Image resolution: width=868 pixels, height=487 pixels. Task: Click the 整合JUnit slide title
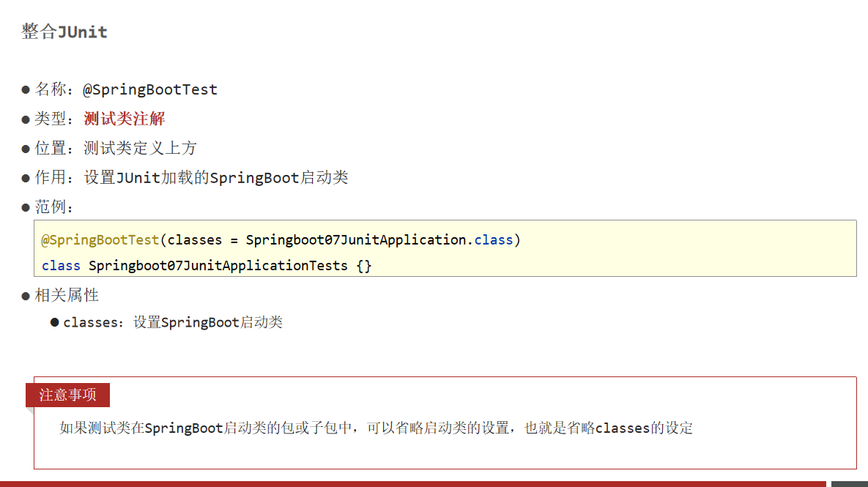coord(64,32)
